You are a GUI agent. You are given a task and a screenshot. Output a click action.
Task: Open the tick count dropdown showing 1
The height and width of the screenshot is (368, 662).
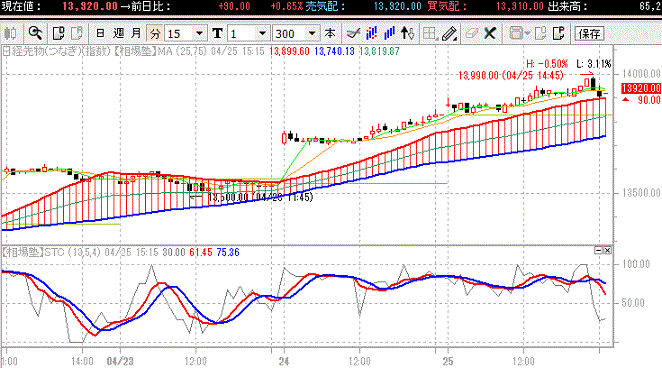click(x=262, y=33)
